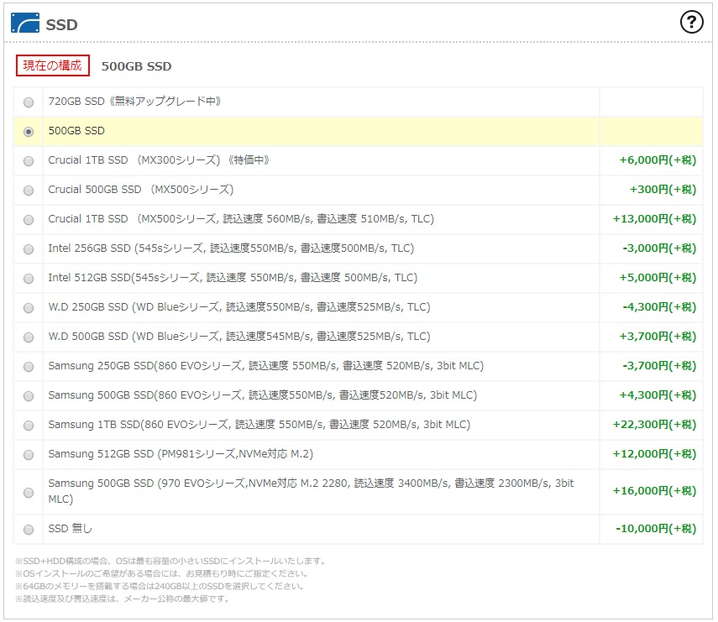Choose Crucial 1TB SSD MX300 series option

28,161
